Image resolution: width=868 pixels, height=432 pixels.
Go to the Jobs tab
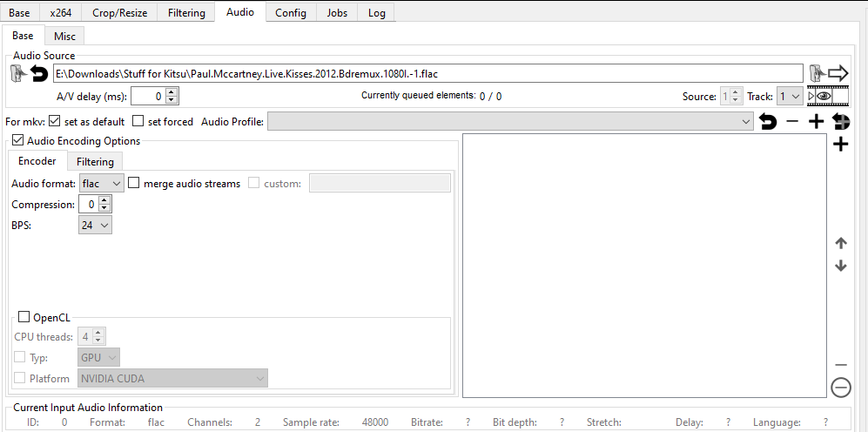pos(336,13)
